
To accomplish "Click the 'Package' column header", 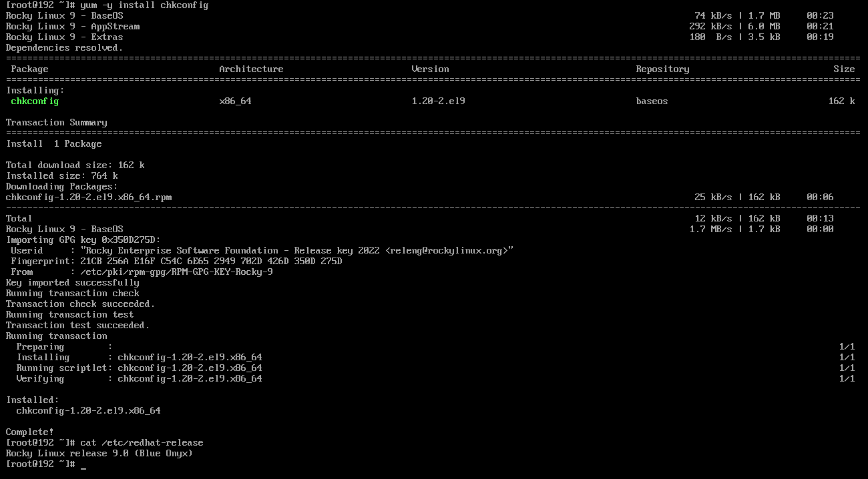I will coord(29,69).
